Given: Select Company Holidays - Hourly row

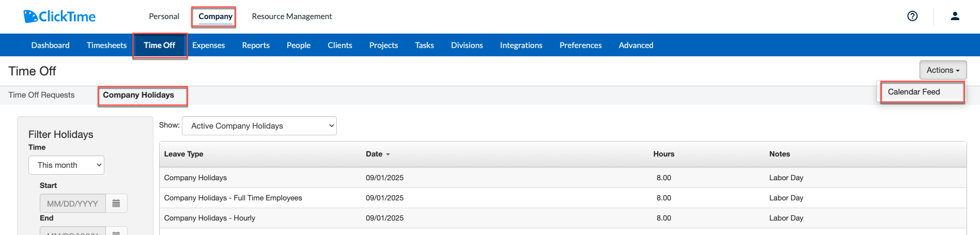Looking at the screenshot, I should tap(210, 218).
